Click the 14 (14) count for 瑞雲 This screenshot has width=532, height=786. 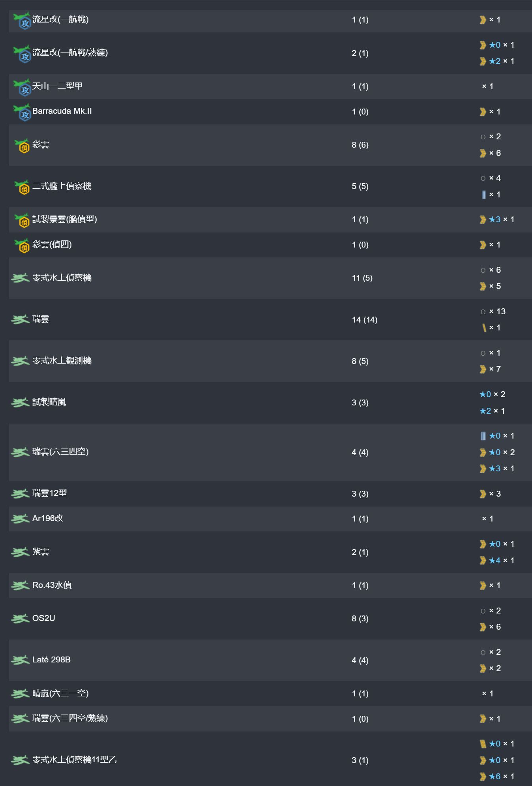pyautogui.click(x=365, y=320)
